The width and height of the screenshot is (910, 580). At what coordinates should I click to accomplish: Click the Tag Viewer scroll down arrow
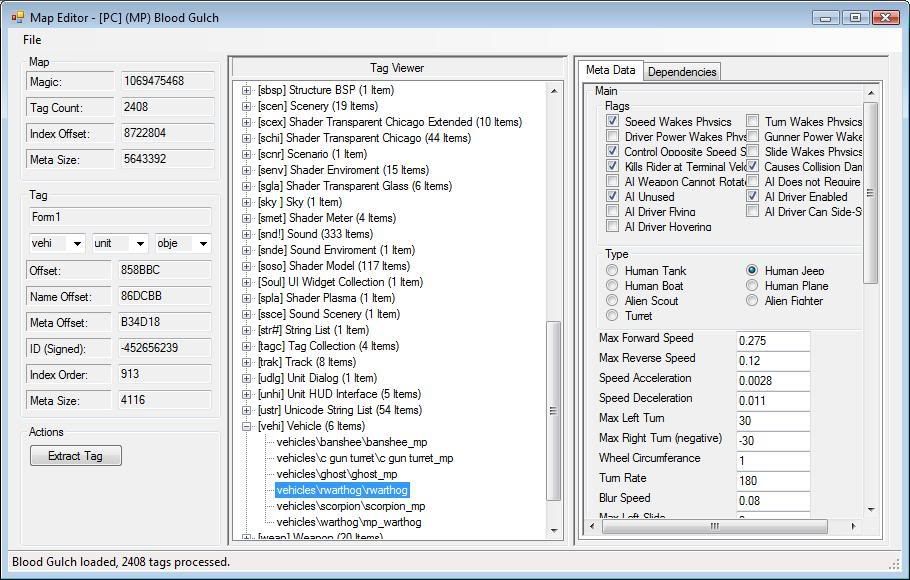click(x=554, y=530)
